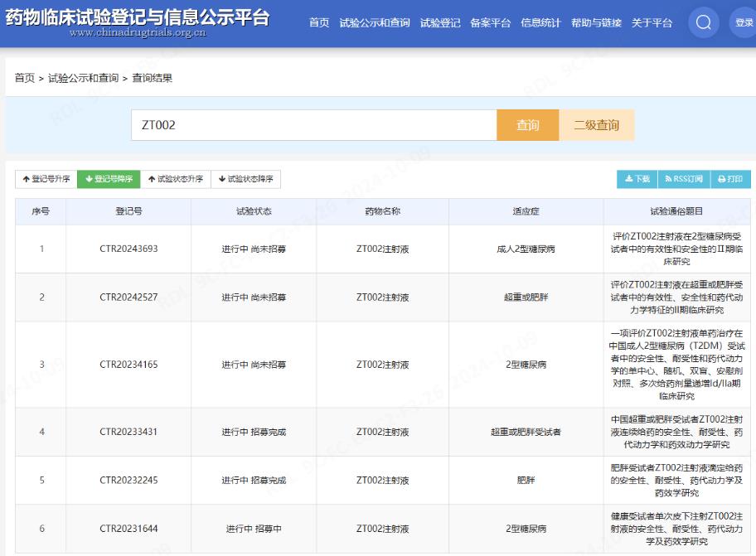756x556 pixels.
Task: Sort by 登记号降序 descending
Action: pos(109,179)
